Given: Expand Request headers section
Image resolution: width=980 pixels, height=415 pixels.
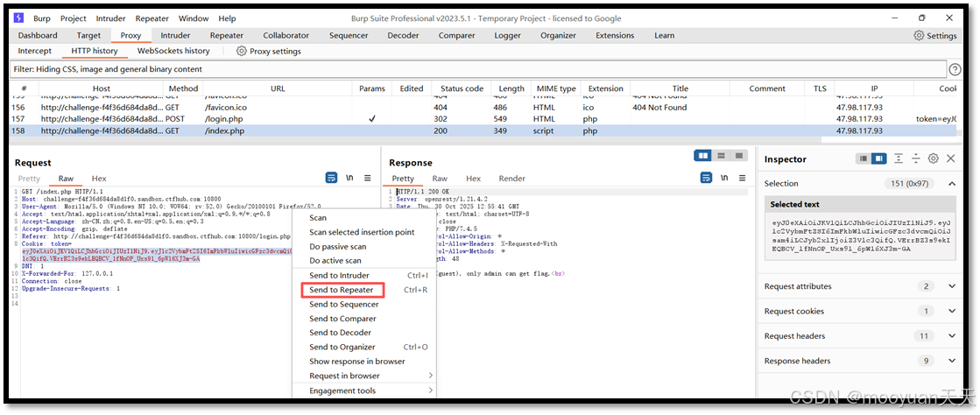Looking at the screenshot, I should click(952, 336).
